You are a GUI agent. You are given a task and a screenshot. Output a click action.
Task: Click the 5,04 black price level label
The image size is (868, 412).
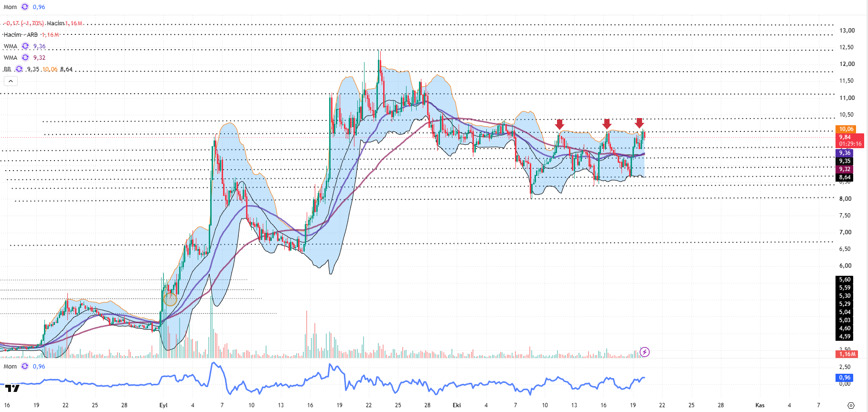coord(845,312)
